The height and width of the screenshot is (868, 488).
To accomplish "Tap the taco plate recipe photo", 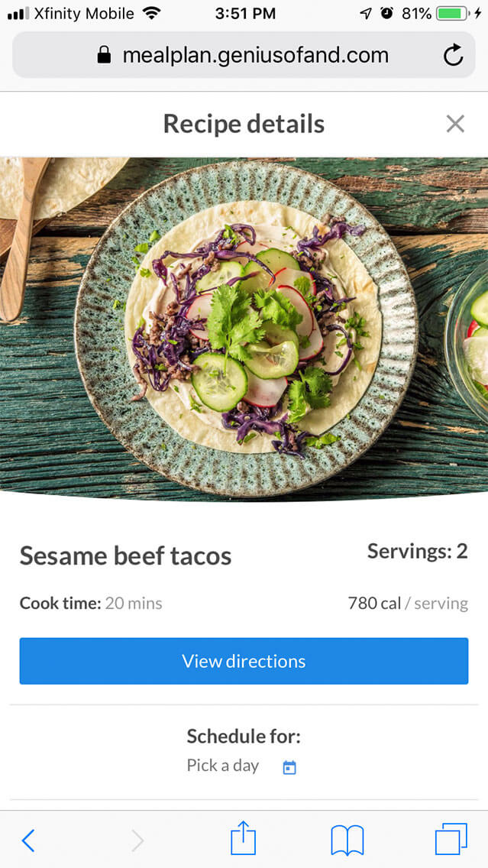I will pyautogui.click(x=244, y=329).
